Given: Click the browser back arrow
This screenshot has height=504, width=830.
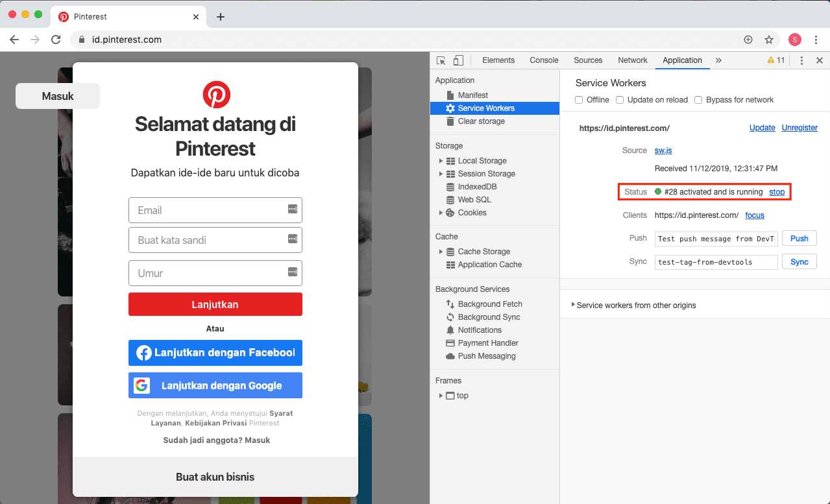Looking at the screenshot, I should [14, 40].
